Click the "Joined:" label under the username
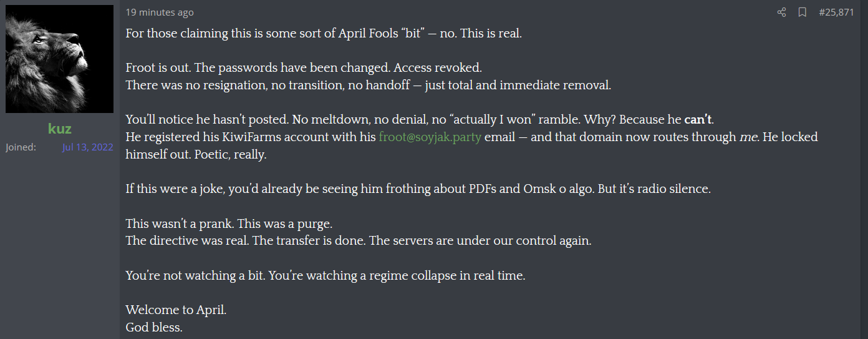Viewport: 868px width, 339px height. (21, 147)
